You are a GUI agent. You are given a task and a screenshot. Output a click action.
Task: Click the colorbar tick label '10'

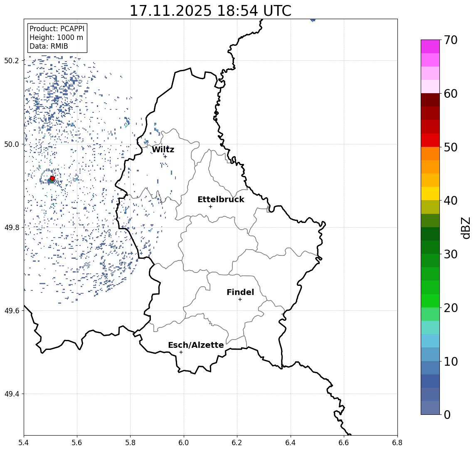tap(451, 362)
